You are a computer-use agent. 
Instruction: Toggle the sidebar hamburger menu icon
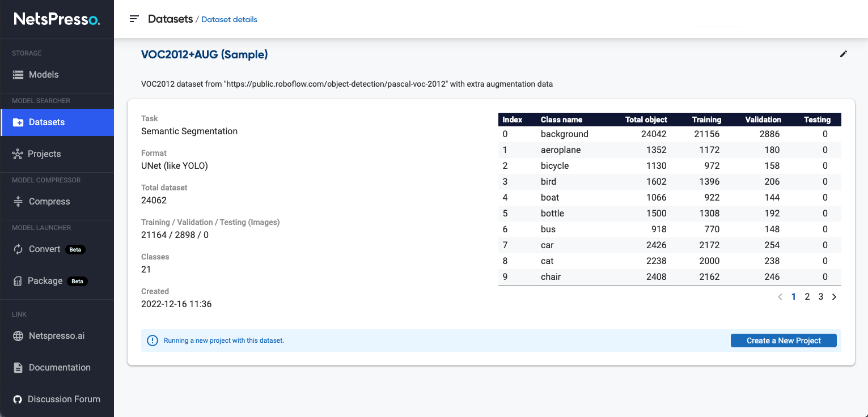[134, 19]
